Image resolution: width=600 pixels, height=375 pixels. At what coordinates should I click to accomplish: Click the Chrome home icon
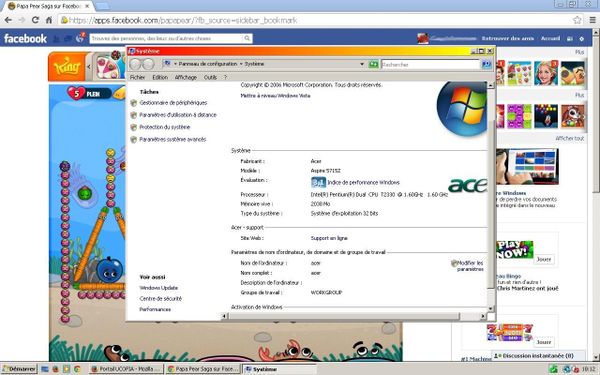tap(49, 20)
